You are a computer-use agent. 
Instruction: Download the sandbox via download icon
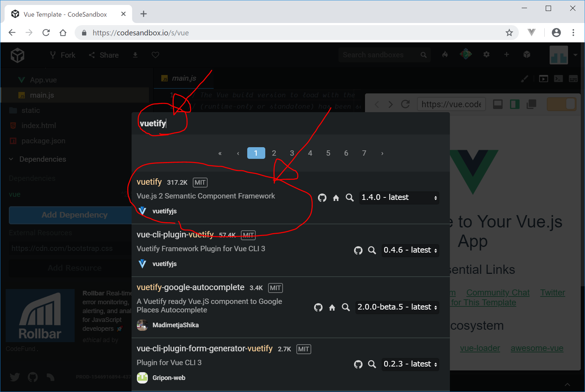click(x=135, y=55)
